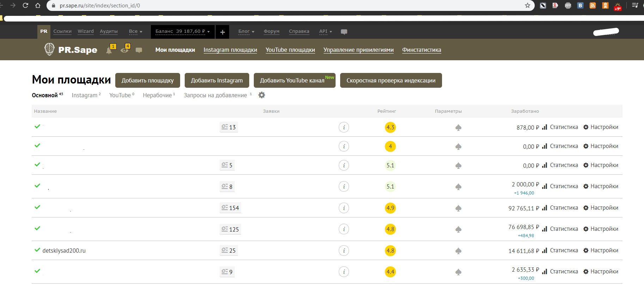Expand the Баланс 39 187,60 ₽ dropdown

click(x=183, y=31)
